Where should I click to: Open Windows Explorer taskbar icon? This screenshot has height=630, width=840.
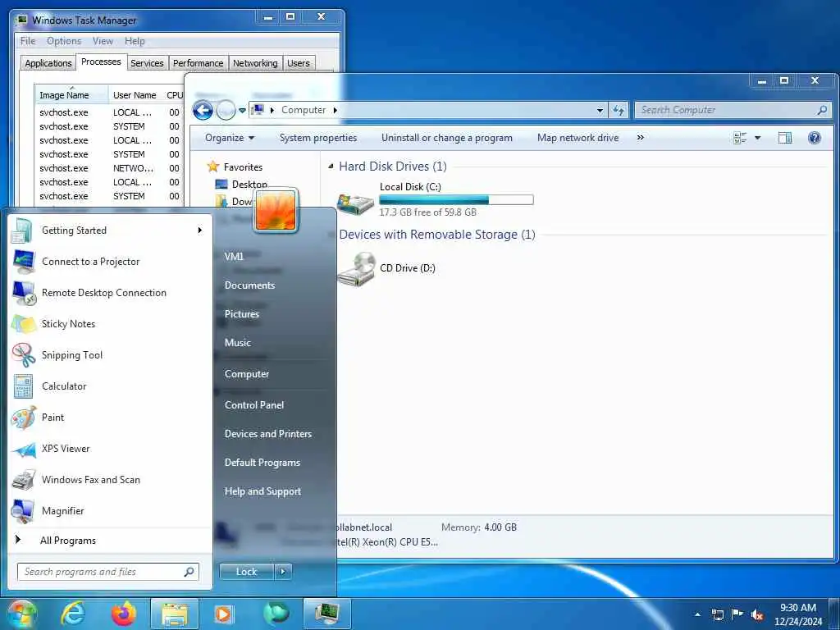(175, 614)
